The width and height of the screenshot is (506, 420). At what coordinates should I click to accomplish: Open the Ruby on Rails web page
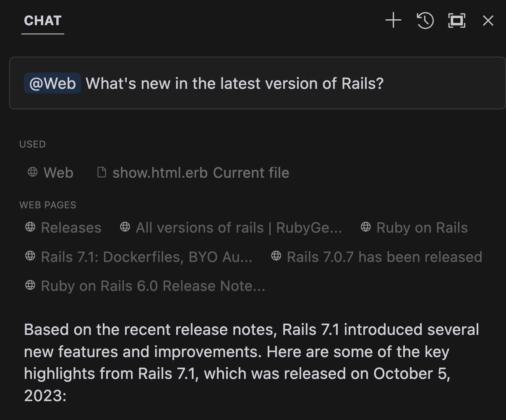click(x=422, y=228)
